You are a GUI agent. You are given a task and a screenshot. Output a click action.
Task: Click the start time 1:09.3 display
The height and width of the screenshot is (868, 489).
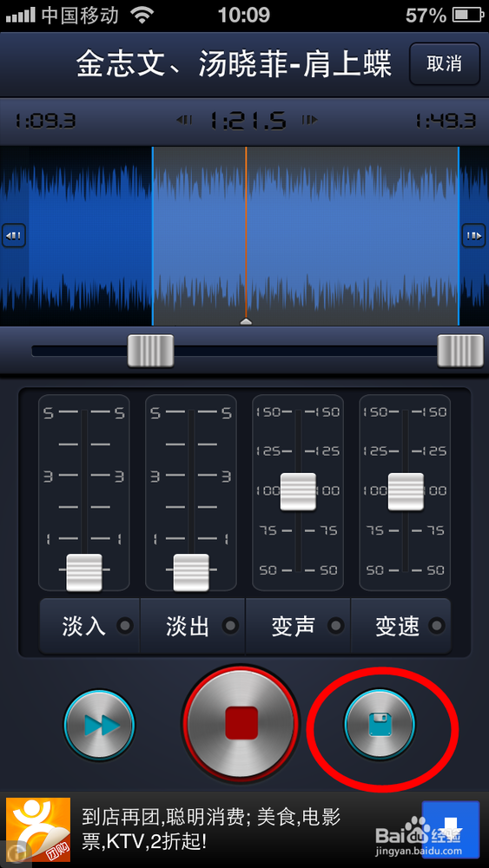tap(45, 121)
